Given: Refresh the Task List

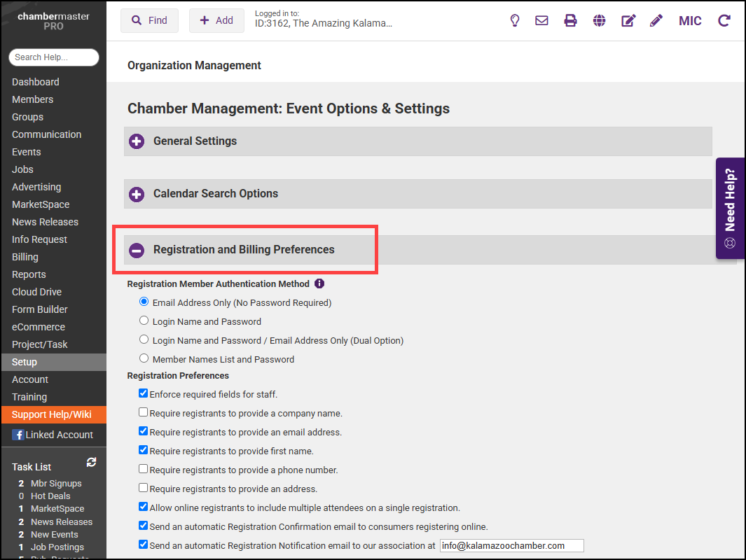Looking at the screenshot, I should [91, 463].
